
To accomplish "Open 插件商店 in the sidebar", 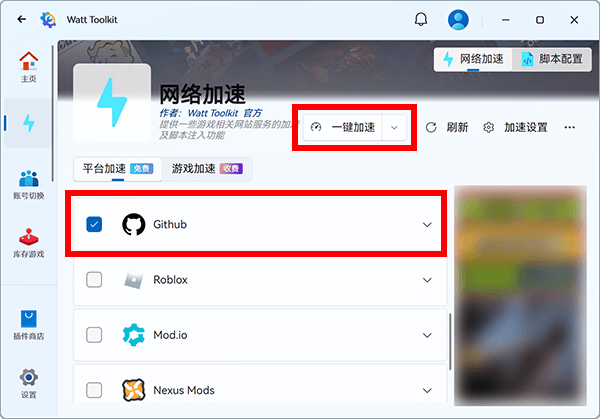I will click(29, 325).
